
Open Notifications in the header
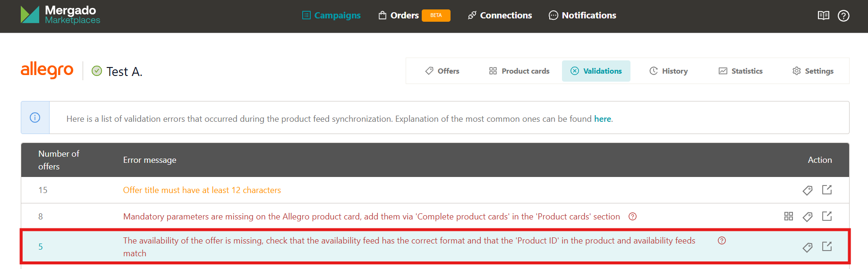point(582,16)
